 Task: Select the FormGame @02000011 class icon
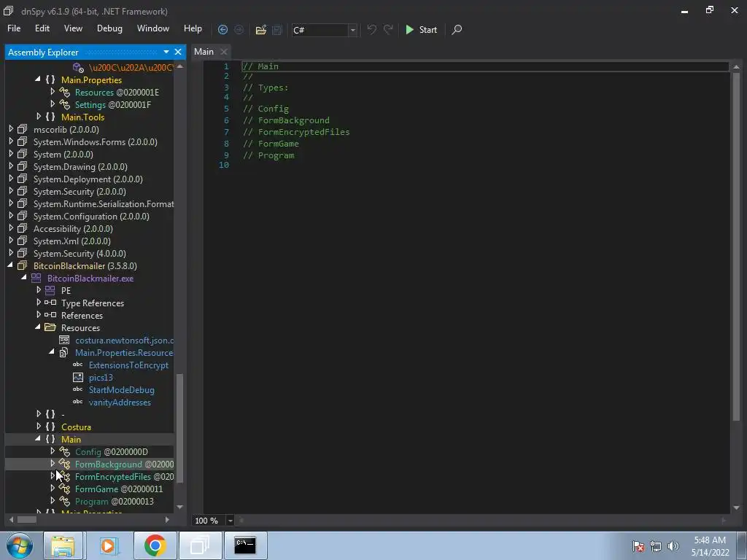[x=64, y=489]
